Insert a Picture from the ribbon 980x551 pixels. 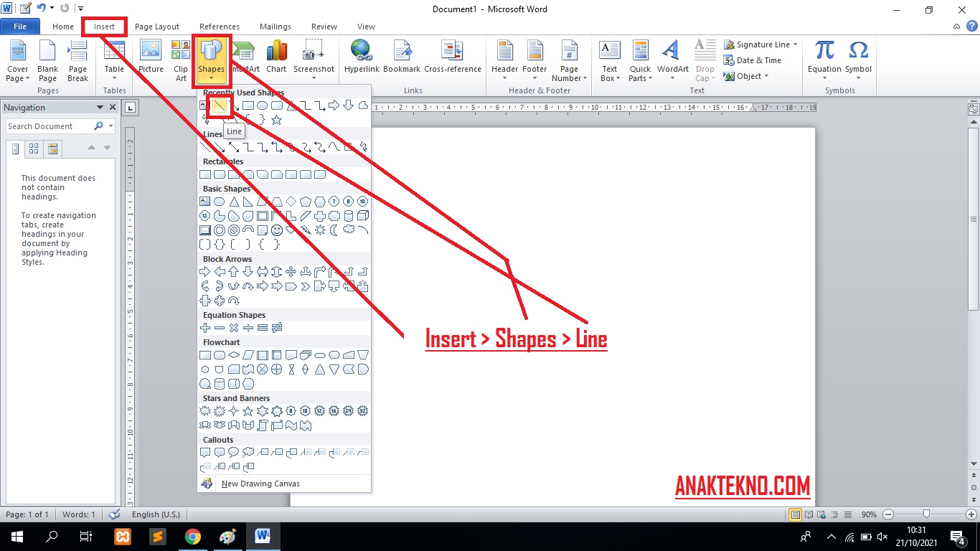151,57
